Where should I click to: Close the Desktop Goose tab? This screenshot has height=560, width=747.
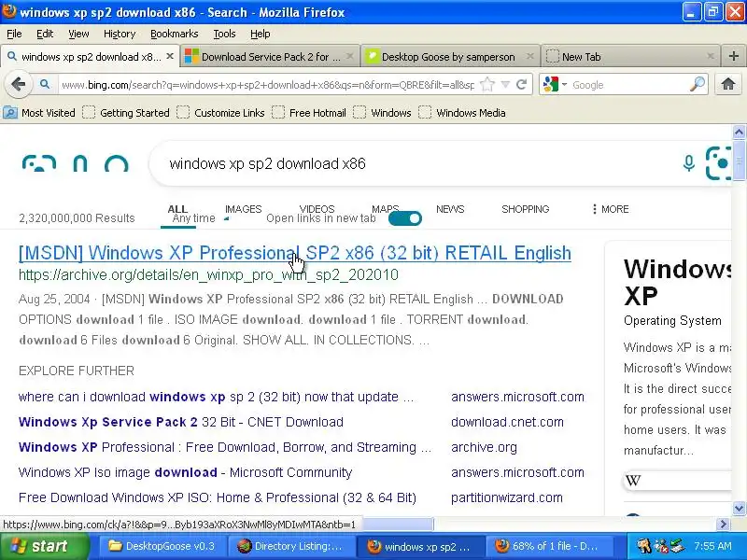coord(529,56)
